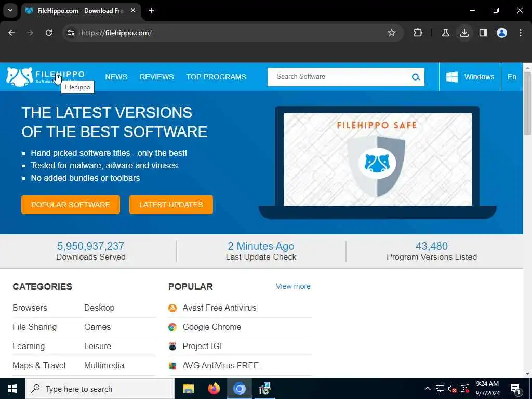Reload the page with refresh icon
Screen dimensions: 532x399
tap(49, 33)
